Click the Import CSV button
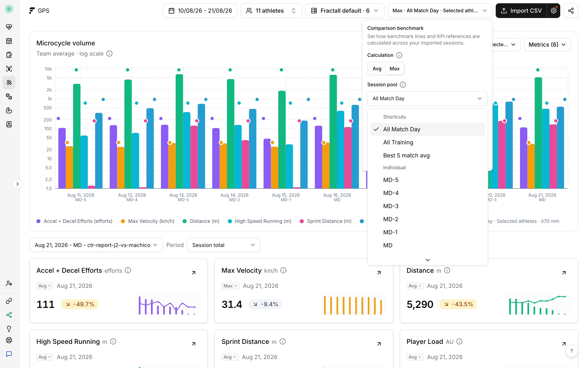This screenshot has width=588, height=368. tap(521, 11)
